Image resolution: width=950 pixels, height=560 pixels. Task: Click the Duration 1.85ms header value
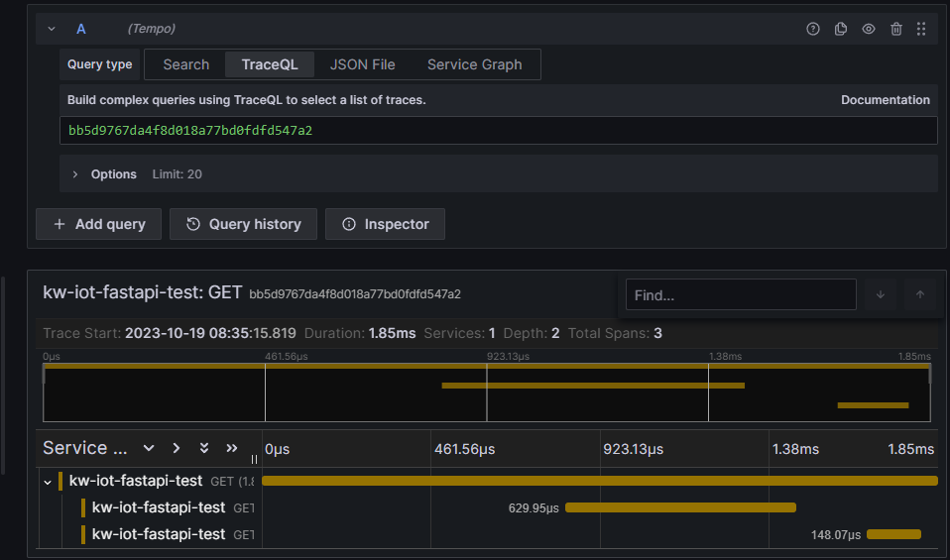pyautogui.click(x=392, y=333)
